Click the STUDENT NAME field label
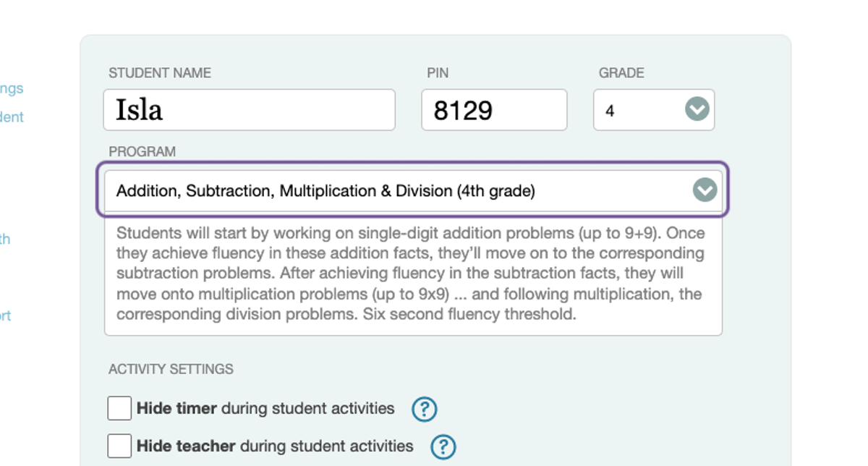 pyautogui.click(x=160, y=73)
